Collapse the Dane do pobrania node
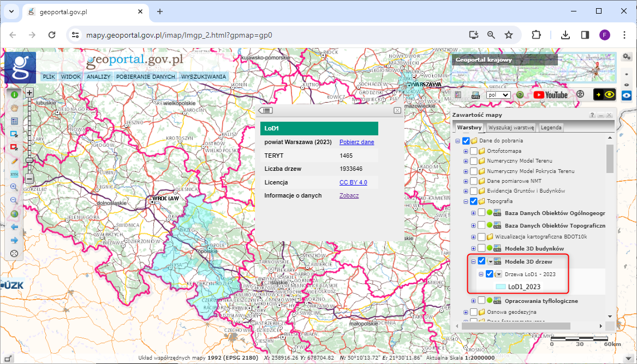The image size is (637, 364). [458, 141]
